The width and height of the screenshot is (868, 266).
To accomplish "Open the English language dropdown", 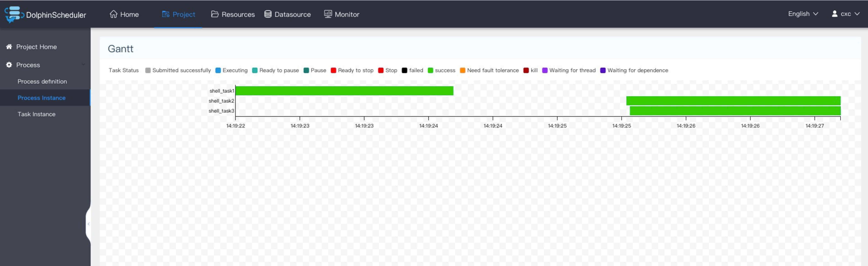I will (803, 14).
